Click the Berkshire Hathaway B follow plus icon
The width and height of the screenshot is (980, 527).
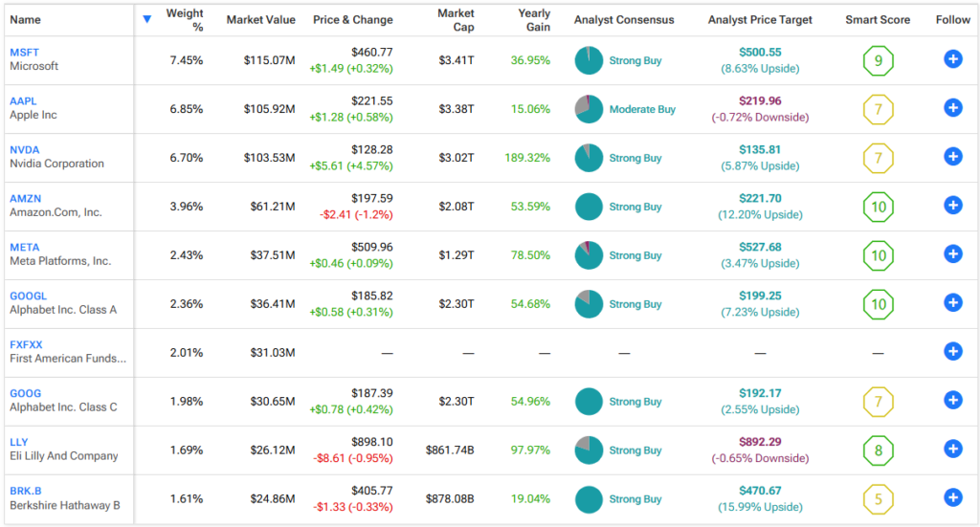(x=952, y=497)
